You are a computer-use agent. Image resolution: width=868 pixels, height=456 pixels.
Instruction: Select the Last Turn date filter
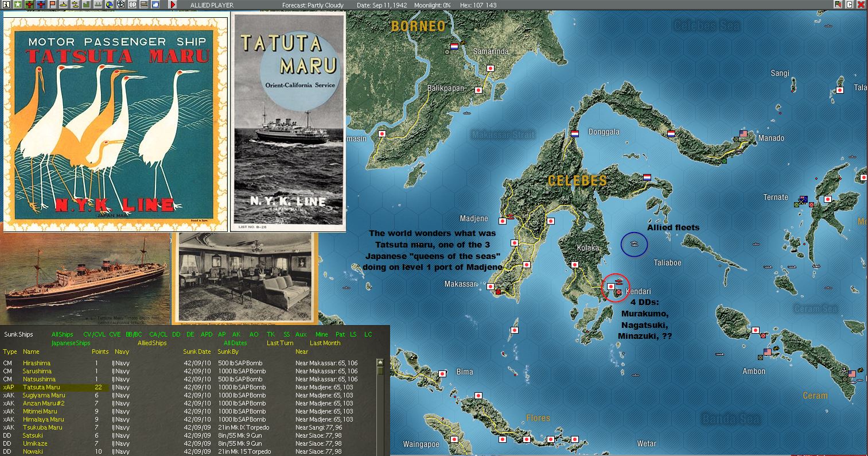point(280,343)
